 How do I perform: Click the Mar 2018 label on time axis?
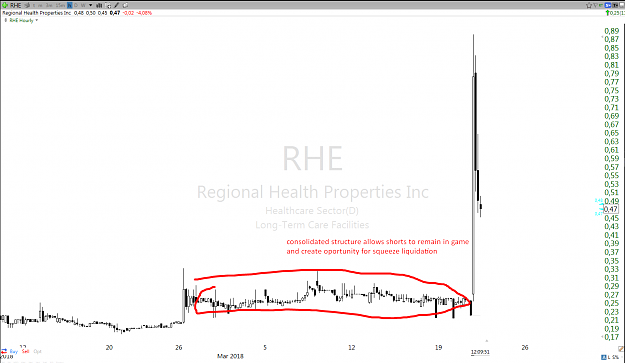point(230,356)
